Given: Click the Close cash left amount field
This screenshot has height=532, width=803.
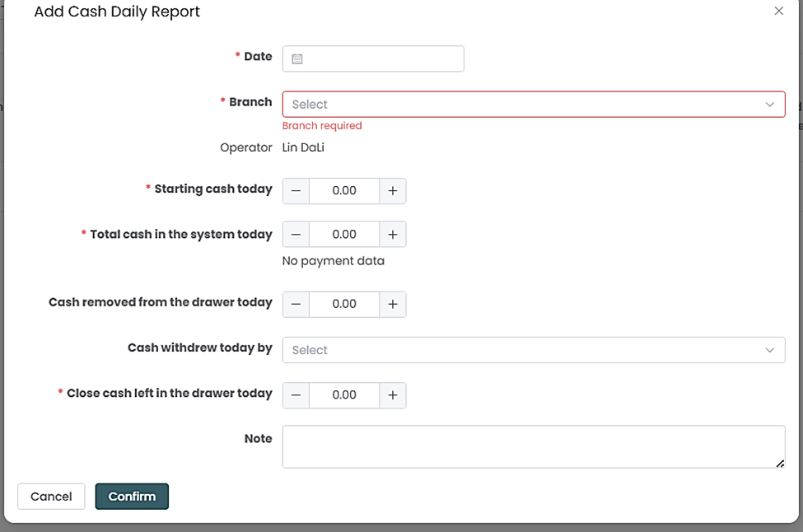Looking at the screenshot, I should (344, 395).
